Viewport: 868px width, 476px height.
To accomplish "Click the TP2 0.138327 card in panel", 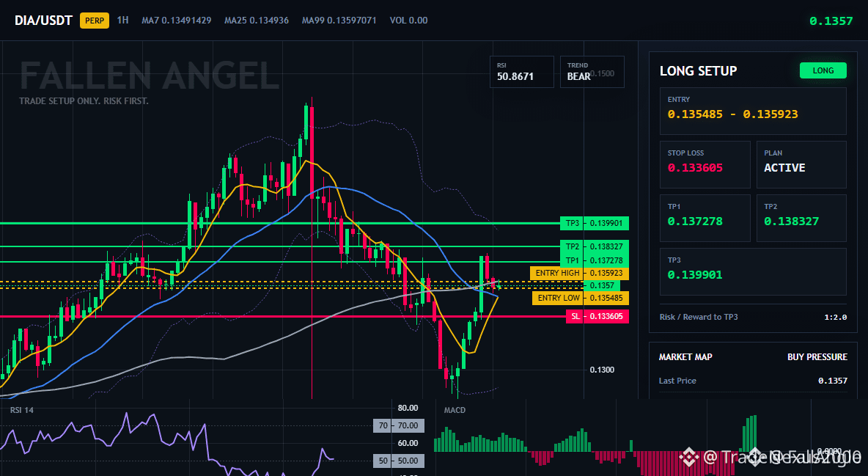I will (x=801, y=218).
